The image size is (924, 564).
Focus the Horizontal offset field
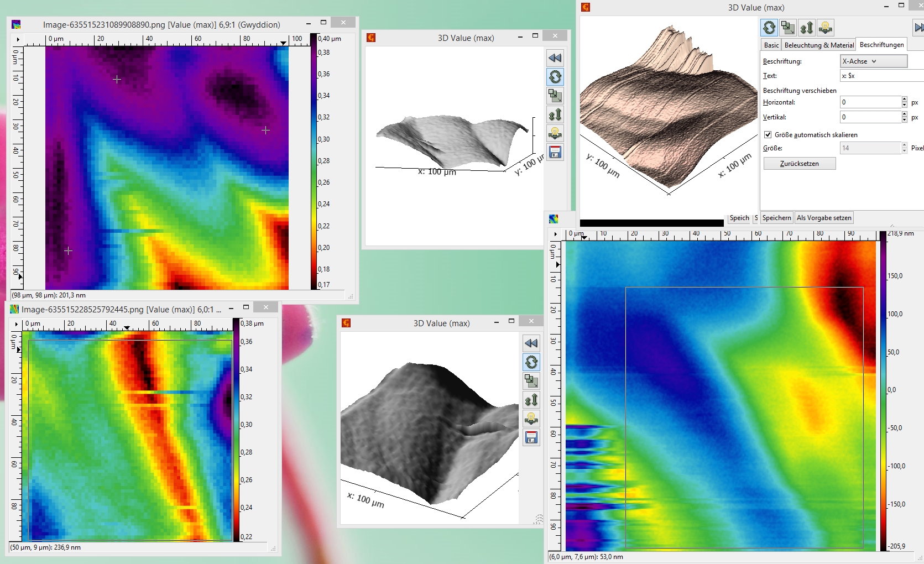pyautogui.click(x=870, y=102)
